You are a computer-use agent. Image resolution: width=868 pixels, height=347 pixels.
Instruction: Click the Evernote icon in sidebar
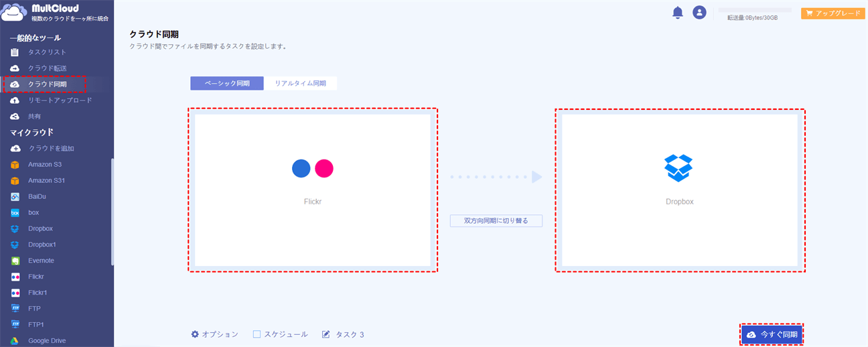[15, 261]
